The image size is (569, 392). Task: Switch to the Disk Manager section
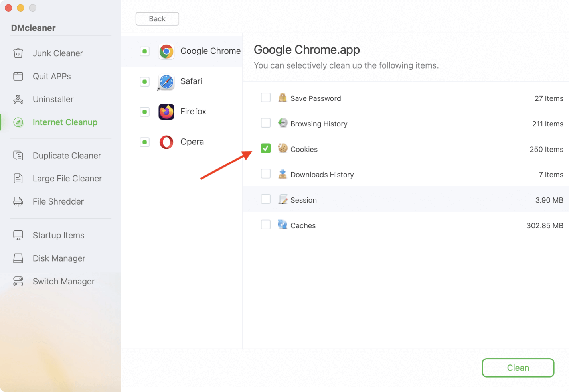[x=59, y=258]
